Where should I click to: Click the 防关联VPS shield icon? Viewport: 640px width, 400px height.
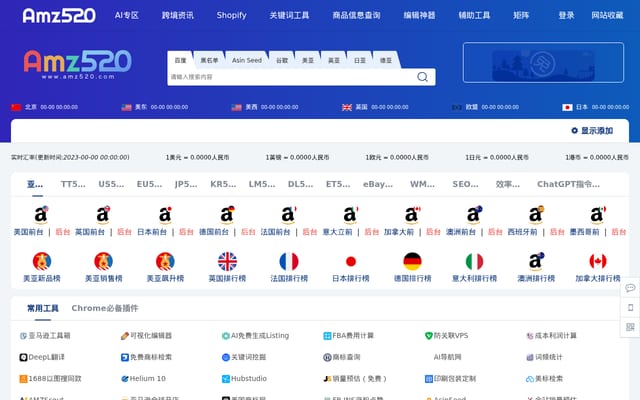(429, 336)
